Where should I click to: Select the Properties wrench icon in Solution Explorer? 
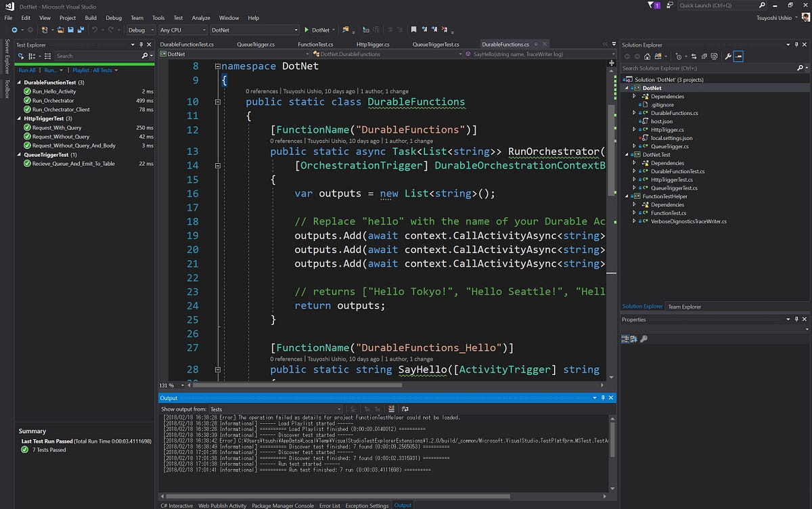pos(728,57)
